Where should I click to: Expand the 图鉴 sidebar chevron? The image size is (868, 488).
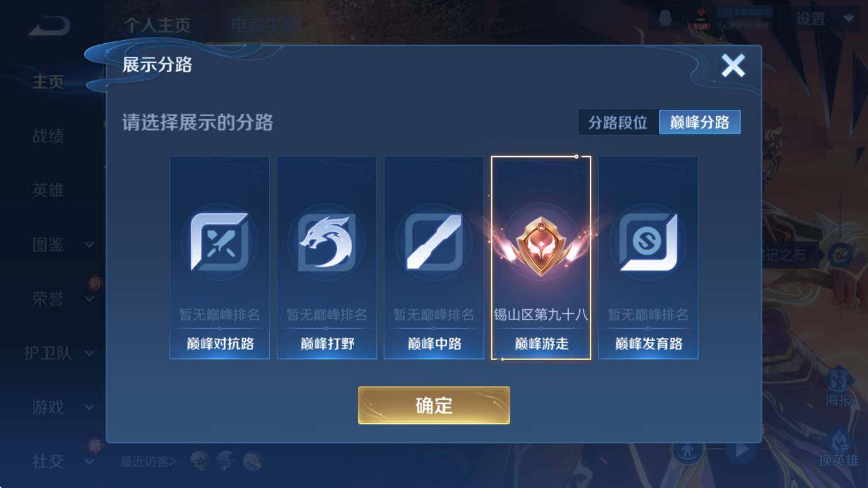click(x=90, y=245)
